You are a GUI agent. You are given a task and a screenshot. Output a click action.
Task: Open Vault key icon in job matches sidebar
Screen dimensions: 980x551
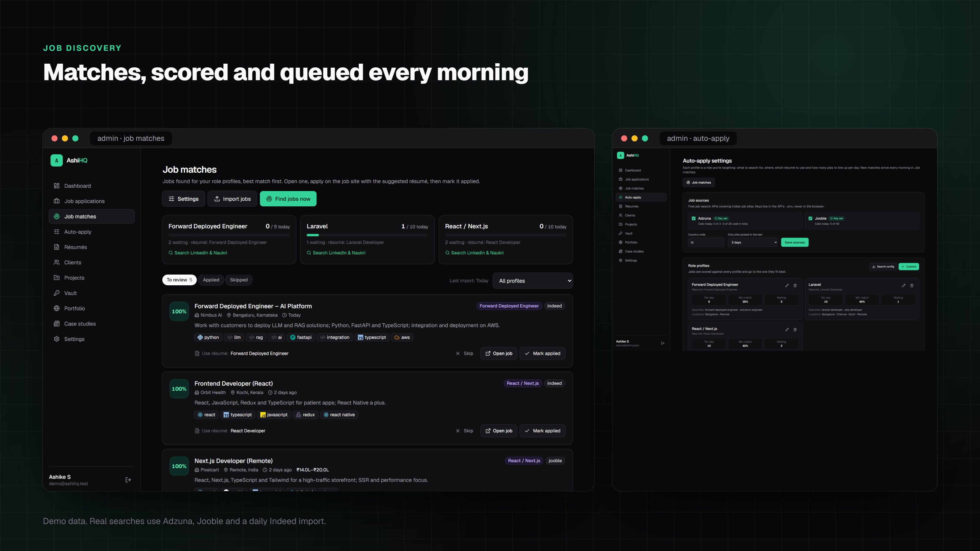57,293
